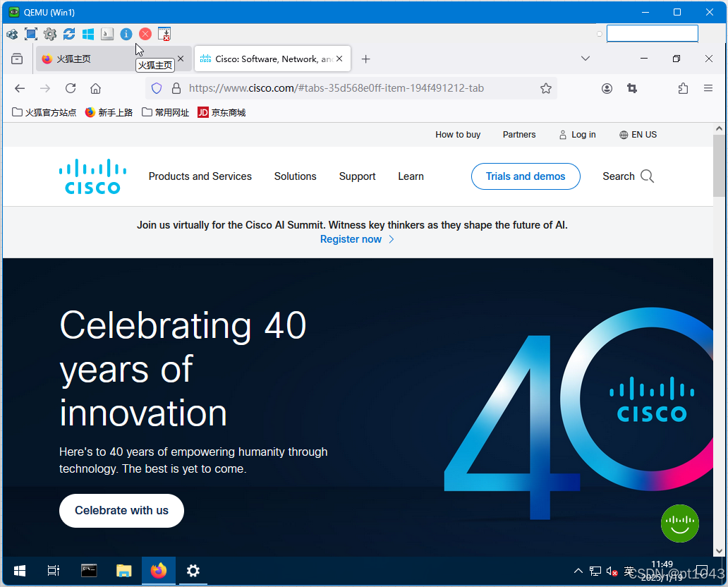Expand the Products and Services menu

coord(200,176)
